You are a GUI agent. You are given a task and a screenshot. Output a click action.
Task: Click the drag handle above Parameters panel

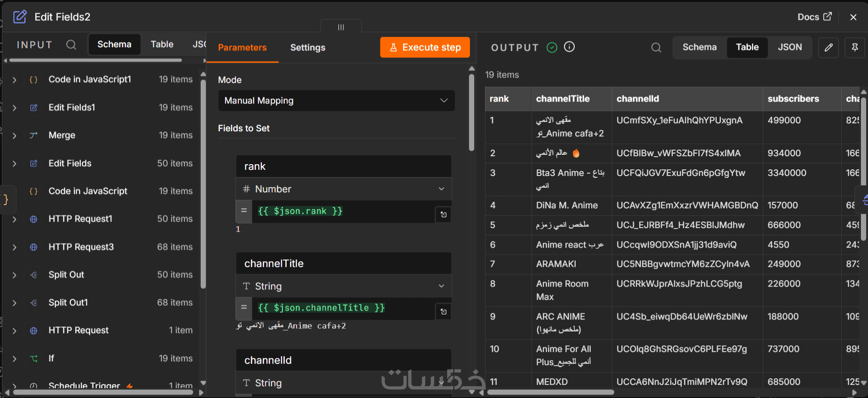[x=341, y=27]
